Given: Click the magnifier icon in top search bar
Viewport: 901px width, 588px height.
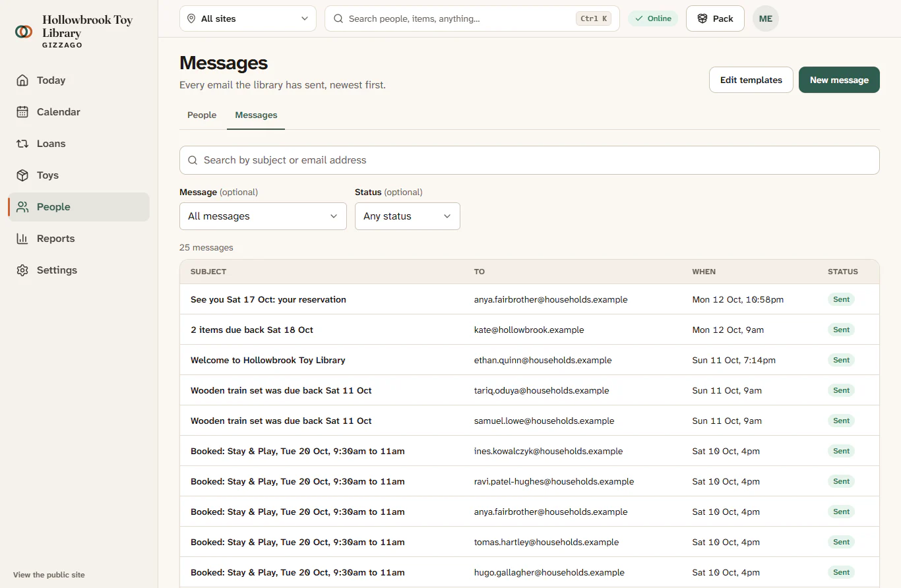Looking at the screenshot, I should tap(338, 18).
